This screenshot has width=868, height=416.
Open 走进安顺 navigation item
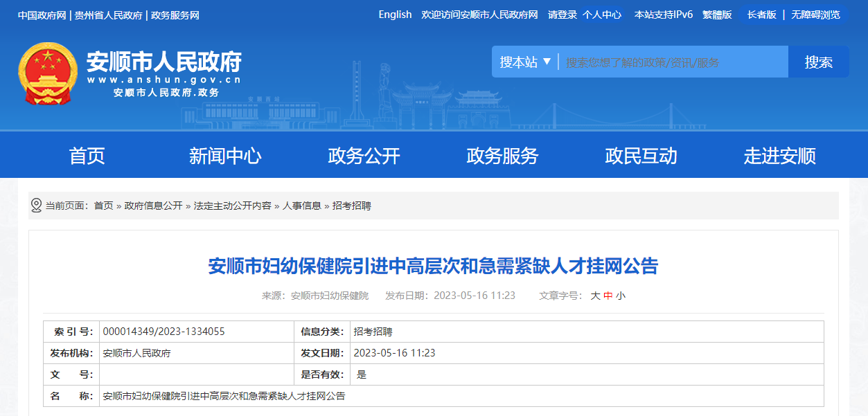pos(779,156)
